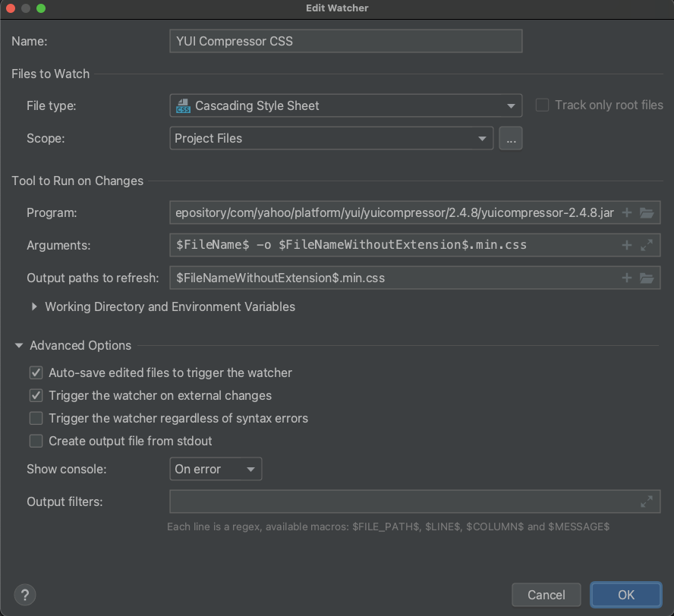Click the Files to Watch section heading

pyautogui.click(x=50, y=74)
